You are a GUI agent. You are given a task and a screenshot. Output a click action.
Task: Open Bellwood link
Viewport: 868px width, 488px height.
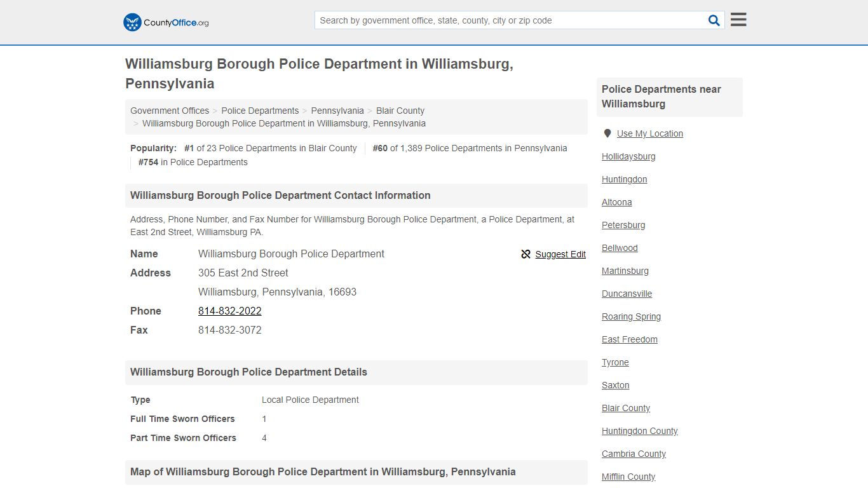tap(620, 248)
